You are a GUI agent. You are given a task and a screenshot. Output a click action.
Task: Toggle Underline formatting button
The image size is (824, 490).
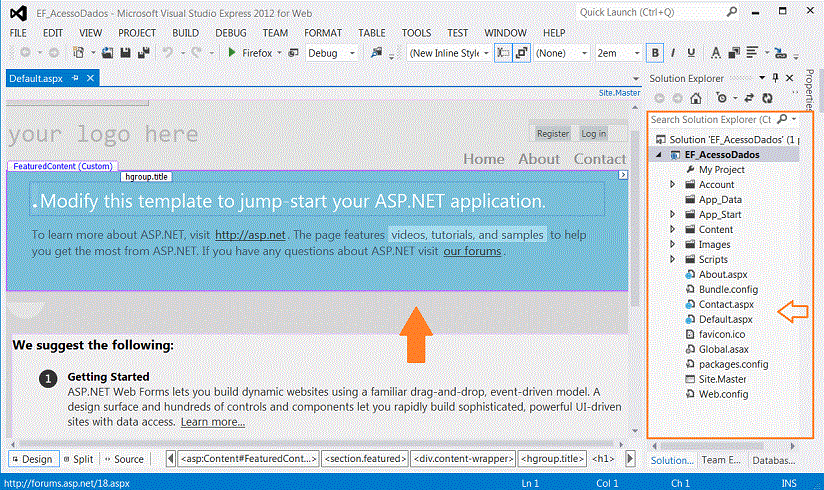point(691,53)
